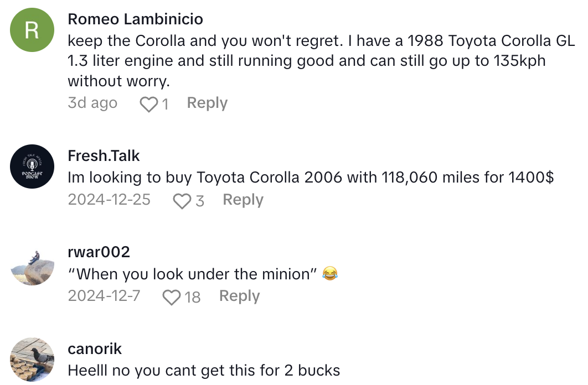
Task: Click the 2024-12-25 comment date
Action: (x=109, y=200)
